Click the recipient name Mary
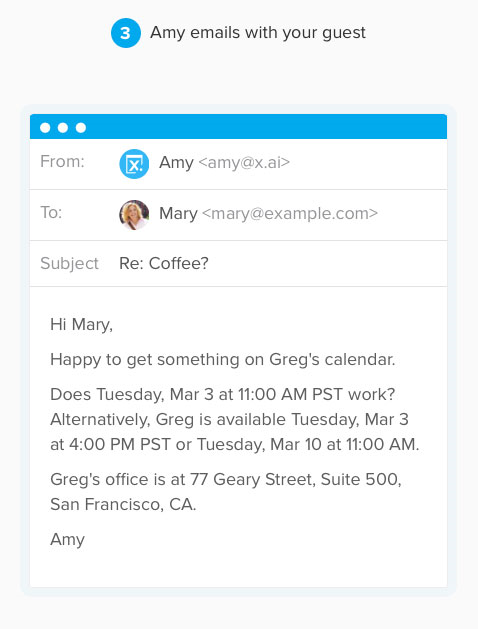 tap(178, 213)
